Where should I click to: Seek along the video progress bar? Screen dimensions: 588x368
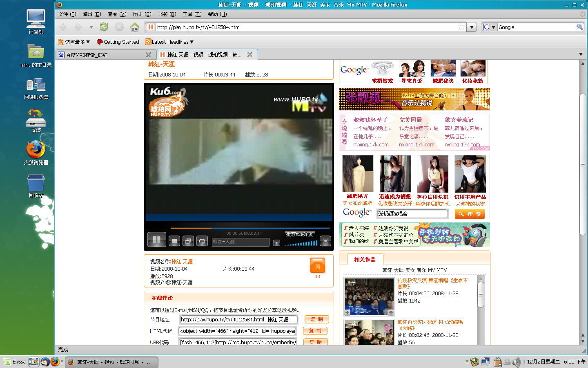(250, 228)
